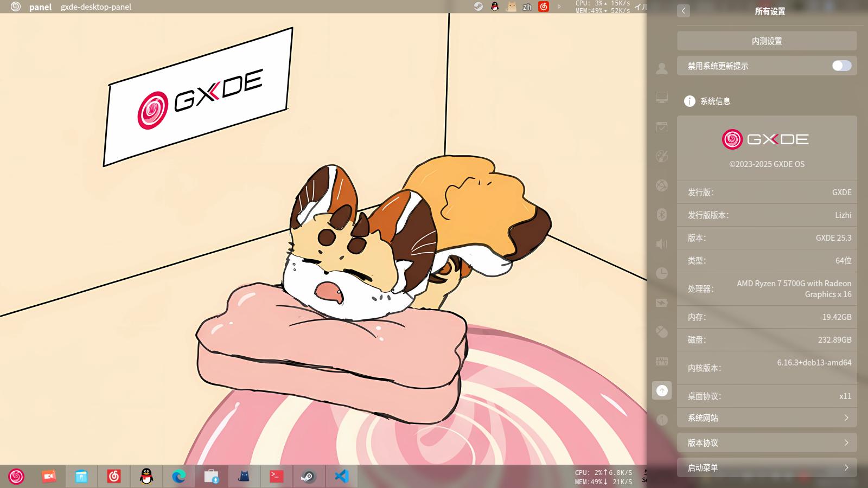Click the 232.89GB disk value
The width and height of the screenshot is (868, 488).
pyautogui.click(x=834, y=339)
